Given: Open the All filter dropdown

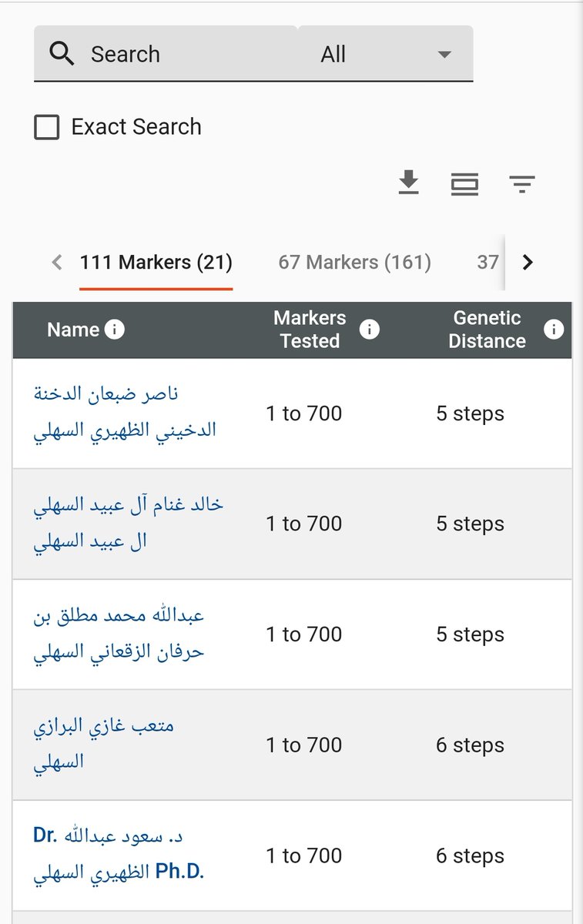Looking at the screenshot, I should 385,54.
